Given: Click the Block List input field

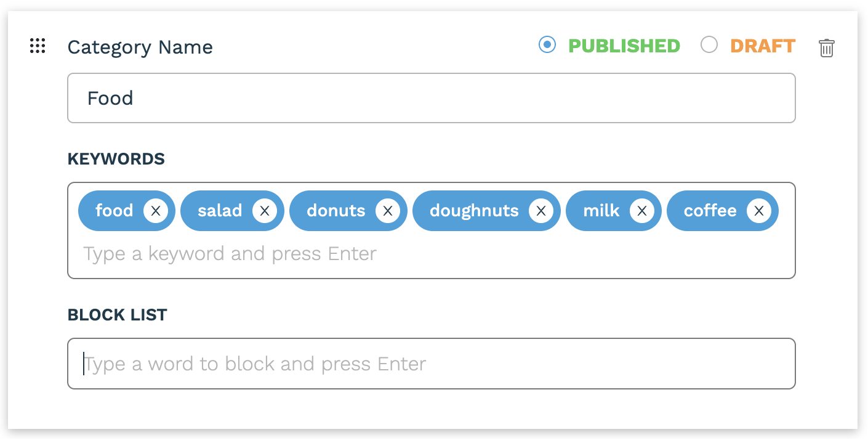Looking at the screenshot, I should [x=432, y=364].
